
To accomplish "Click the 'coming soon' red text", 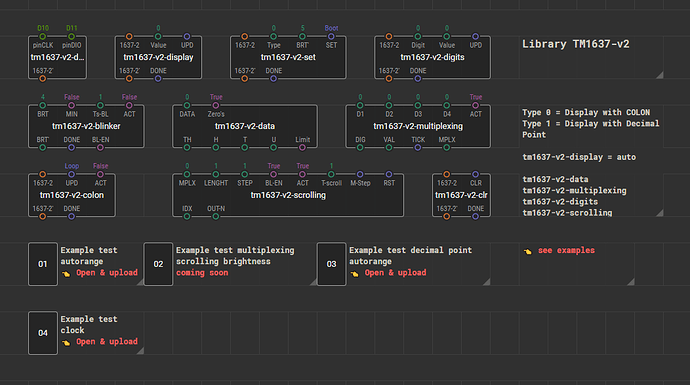I will click(202, 273).
